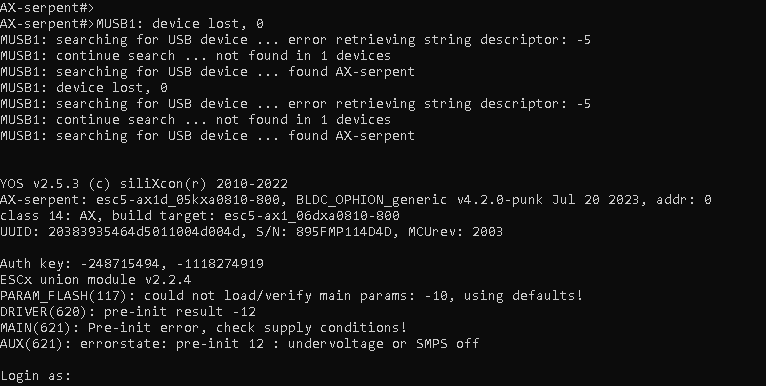The width and height of the screenshot is (766, 386).
Task: Click the Auth key line
Action: pos(132,264)
